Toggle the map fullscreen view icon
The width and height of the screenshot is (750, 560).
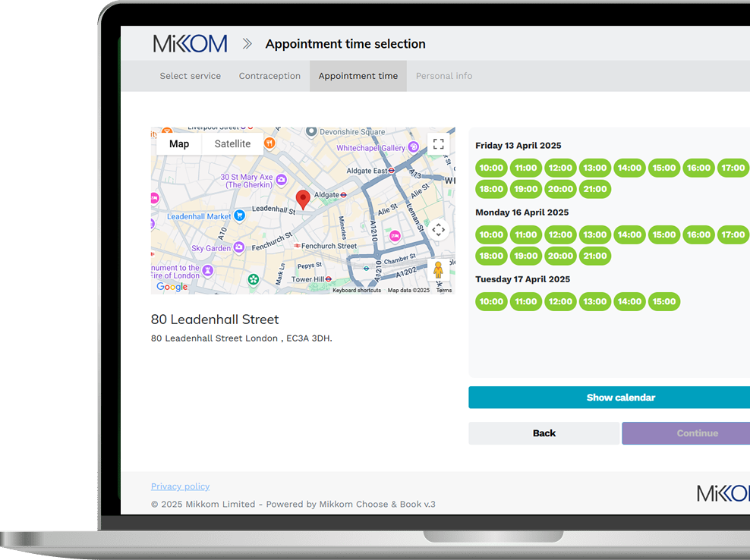coord(438,144)
